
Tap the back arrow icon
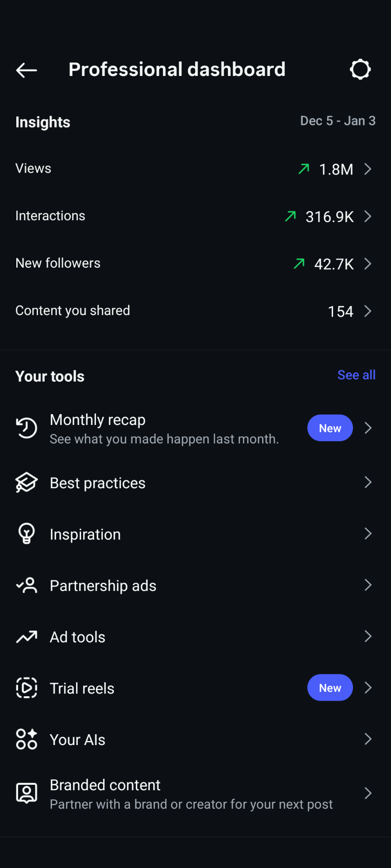click(26, 70)
